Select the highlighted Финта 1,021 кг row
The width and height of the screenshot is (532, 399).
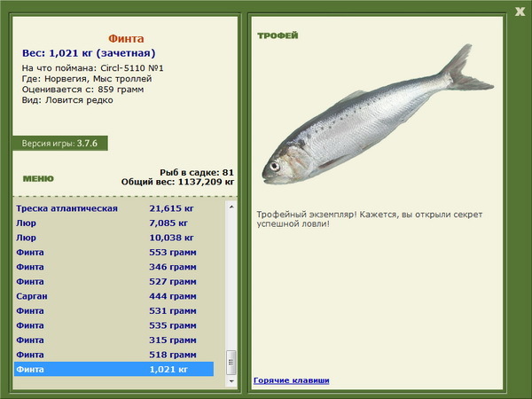click(114, 369)
